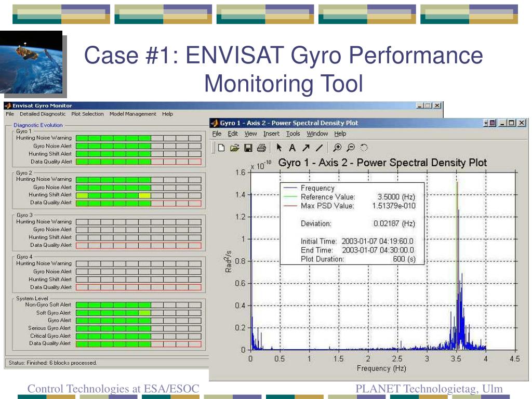
Task: Click the 'Gyro 4' group label
Action: click(x=24, y=257)
